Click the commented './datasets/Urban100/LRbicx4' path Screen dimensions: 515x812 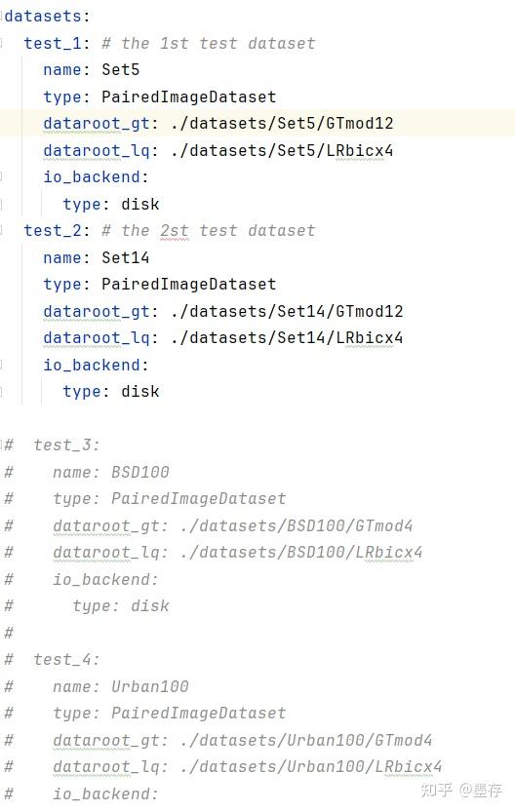(x=311, y=766)
